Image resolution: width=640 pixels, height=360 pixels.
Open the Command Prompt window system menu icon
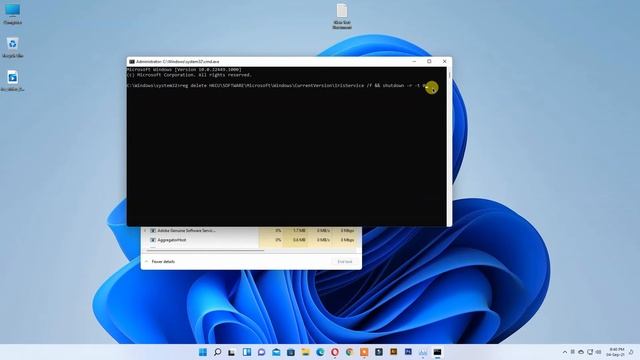(x=131, y=62)
